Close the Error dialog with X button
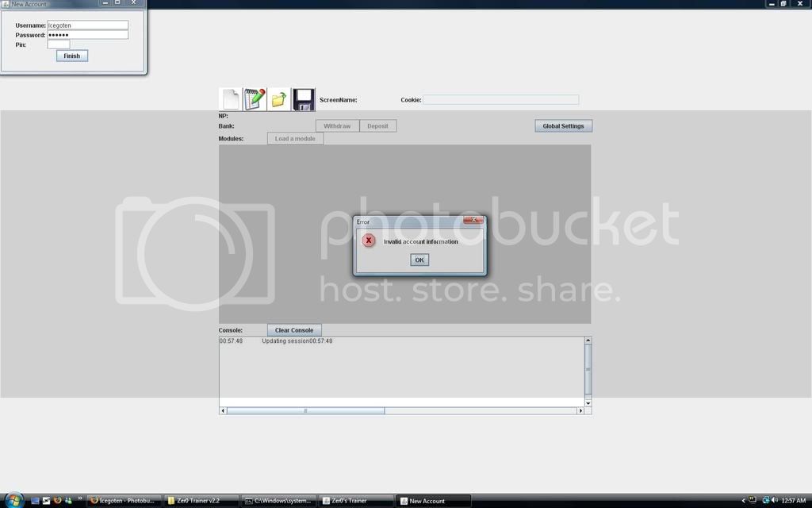 [x=473, y=221]
